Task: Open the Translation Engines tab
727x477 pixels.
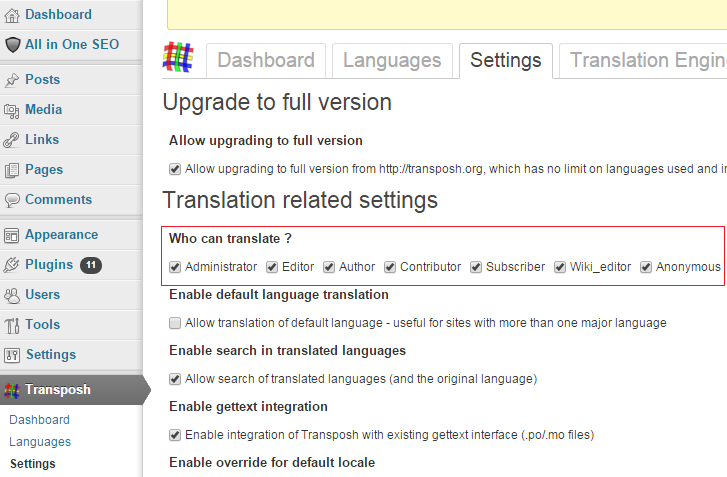Action: coord(647,60)
